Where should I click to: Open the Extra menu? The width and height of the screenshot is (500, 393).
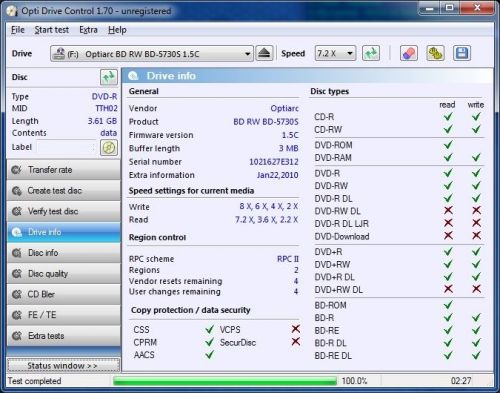point(88,30)
